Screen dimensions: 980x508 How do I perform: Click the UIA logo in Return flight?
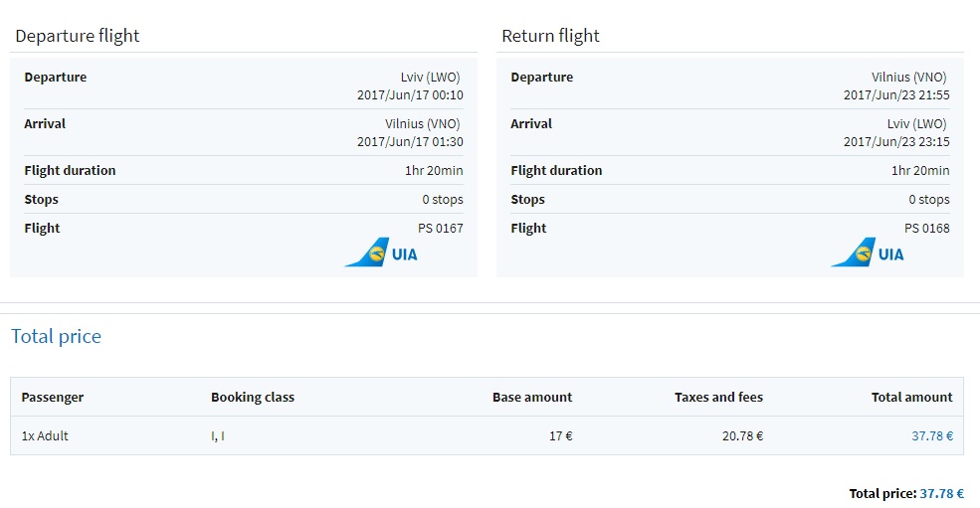[x=868, y=253]
